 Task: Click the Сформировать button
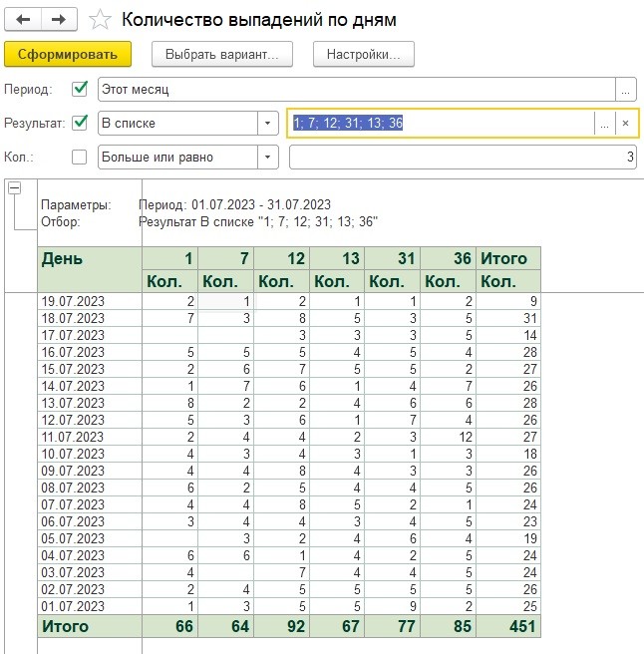click(x=68, y=54)
